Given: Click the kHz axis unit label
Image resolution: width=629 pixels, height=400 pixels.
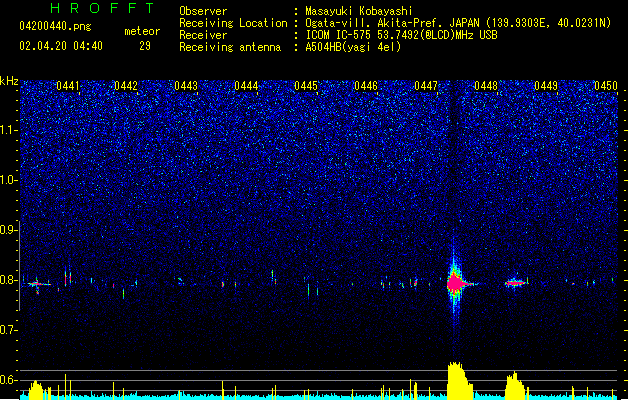Looking at the screenshot, I should pyautogui.click(x=9, y=81).
